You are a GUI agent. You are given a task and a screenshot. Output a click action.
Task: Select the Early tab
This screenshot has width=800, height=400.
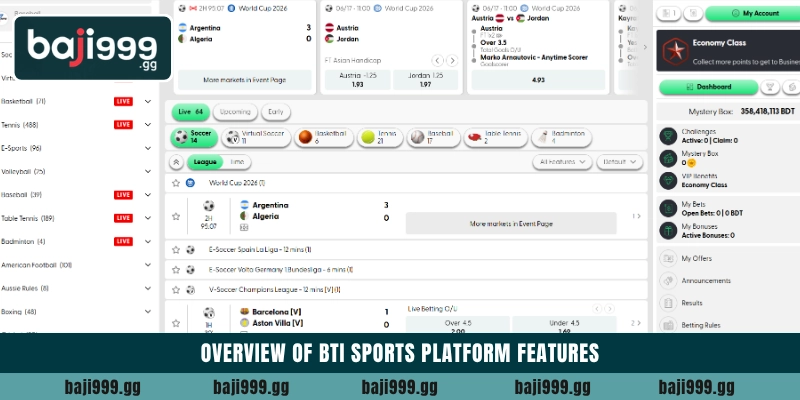tap(276, 112)
